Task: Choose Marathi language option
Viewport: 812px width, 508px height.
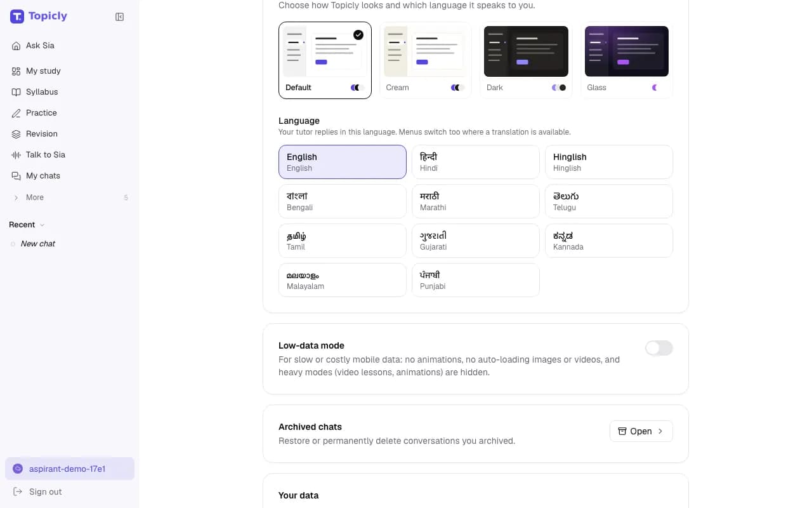Action: point(476,201)
